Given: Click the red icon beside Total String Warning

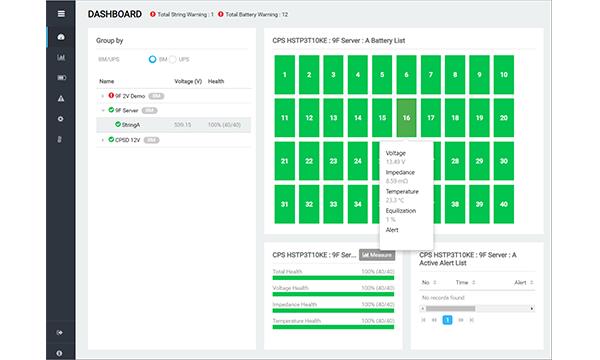Looking at the screenshot, I should pos(153,14).
